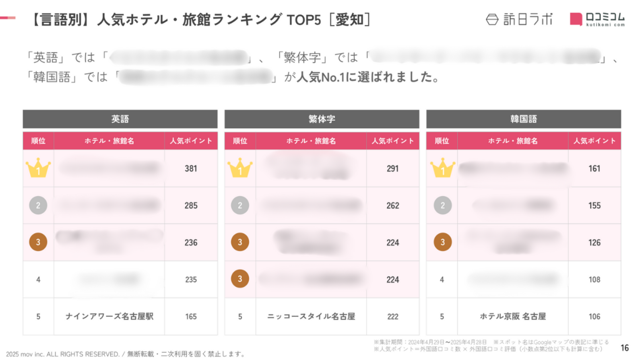Image resolution: width=644 pixels, height=362 pixels.
Task: Select the 英語 table header
Action: (x=120, y=119)
